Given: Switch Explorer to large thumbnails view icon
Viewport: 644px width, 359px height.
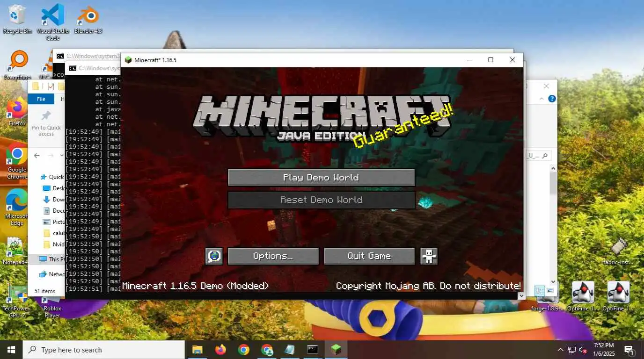Looking at the screenshot, I should (549, 291).
